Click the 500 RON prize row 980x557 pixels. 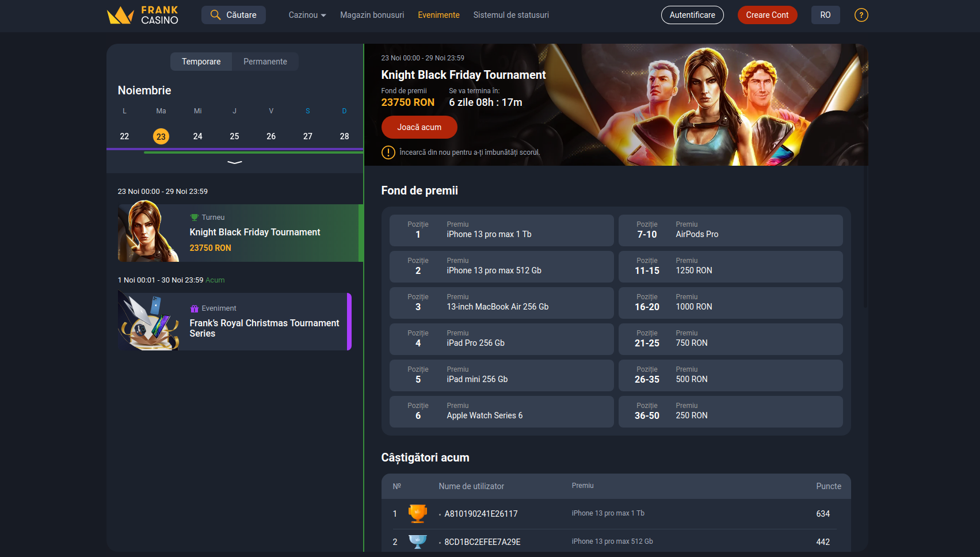pos(731,375)
